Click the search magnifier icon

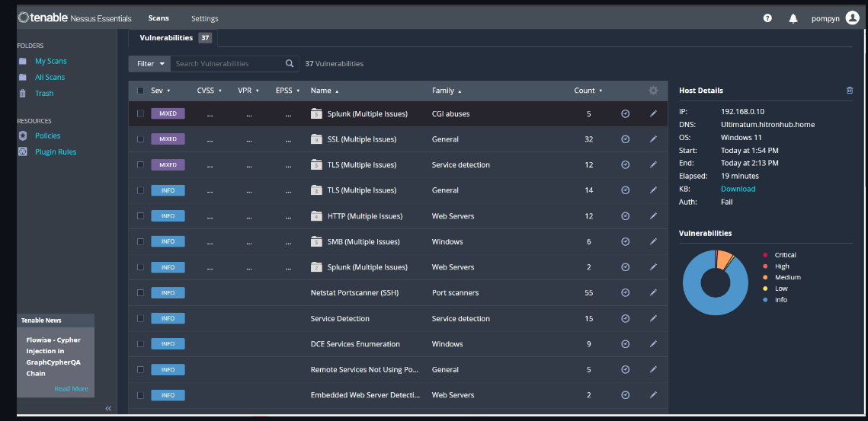(290, 64)
